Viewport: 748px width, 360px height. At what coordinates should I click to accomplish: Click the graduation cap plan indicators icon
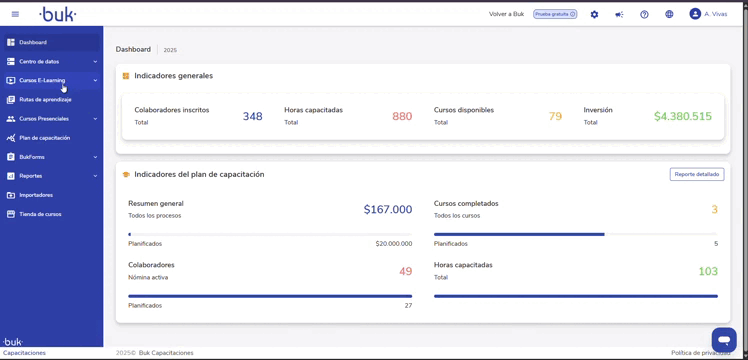[126, 175]
